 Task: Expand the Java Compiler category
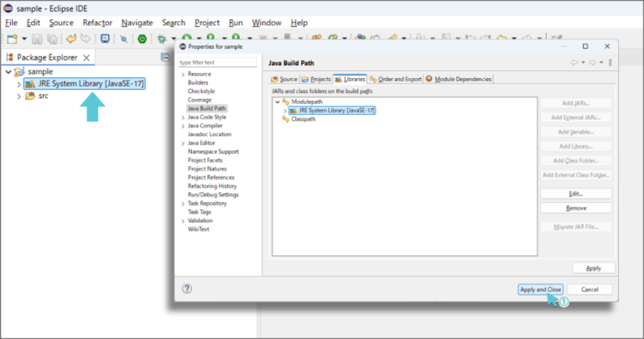[x=183, y=126]
